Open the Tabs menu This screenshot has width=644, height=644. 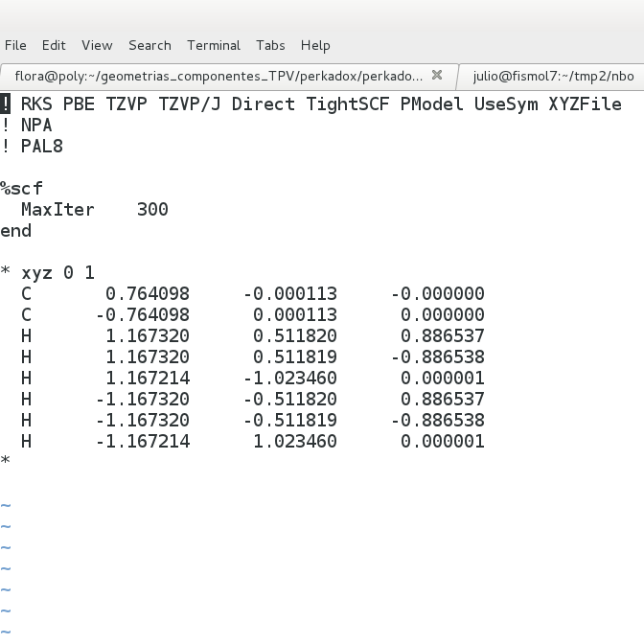point(270,45)
